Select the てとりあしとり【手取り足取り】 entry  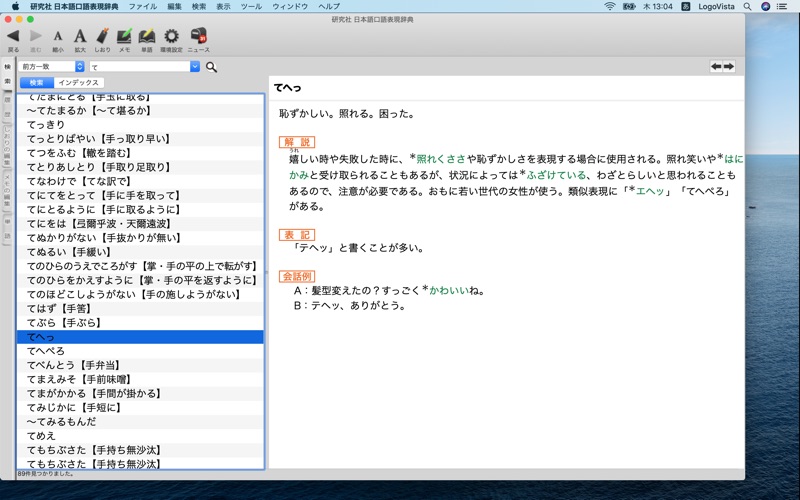140,167
